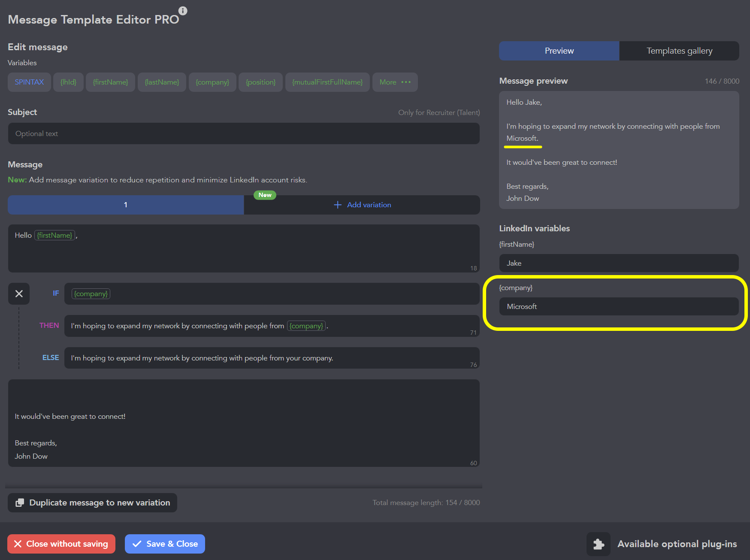Click the info icon beside editor title

point(183,11)
